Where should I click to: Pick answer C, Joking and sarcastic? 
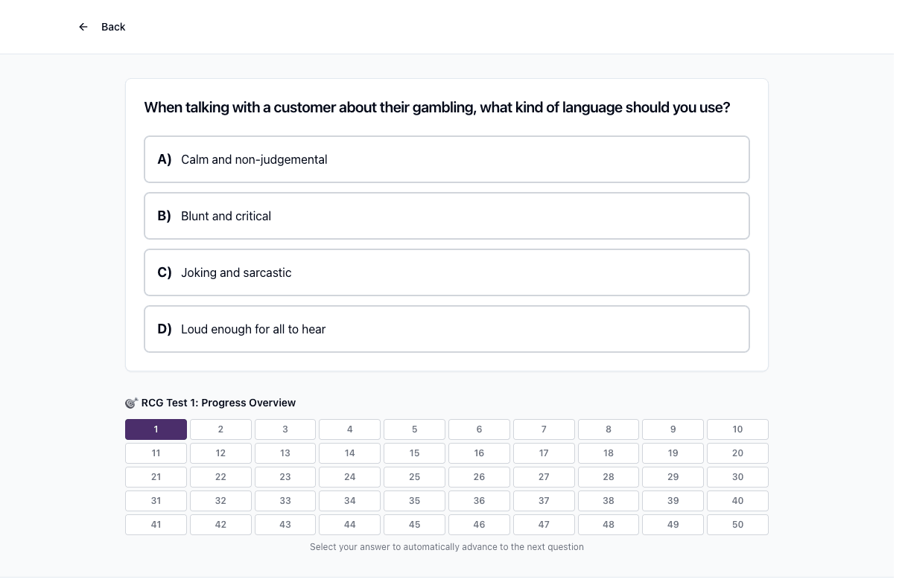point(447,272)
